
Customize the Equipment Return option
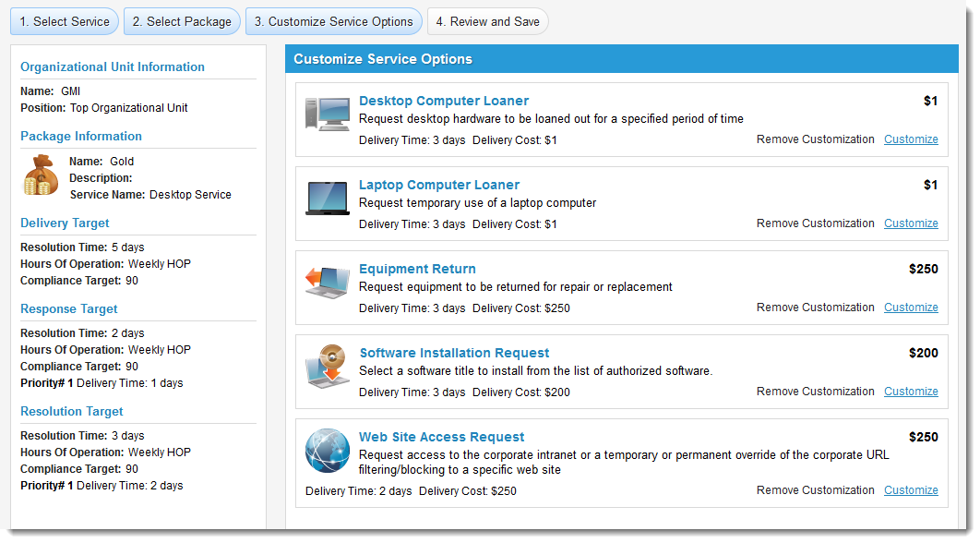(x=911, y=308)
